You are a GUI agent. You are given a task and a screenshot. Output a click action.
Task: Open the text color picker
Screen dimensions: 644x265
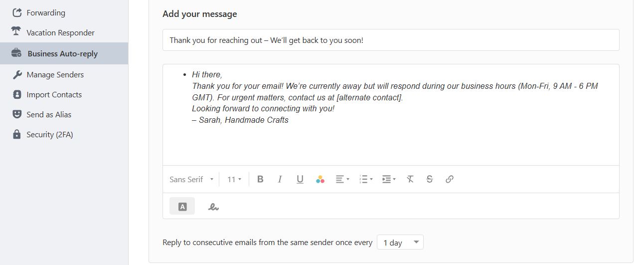[x=320, y=179]
